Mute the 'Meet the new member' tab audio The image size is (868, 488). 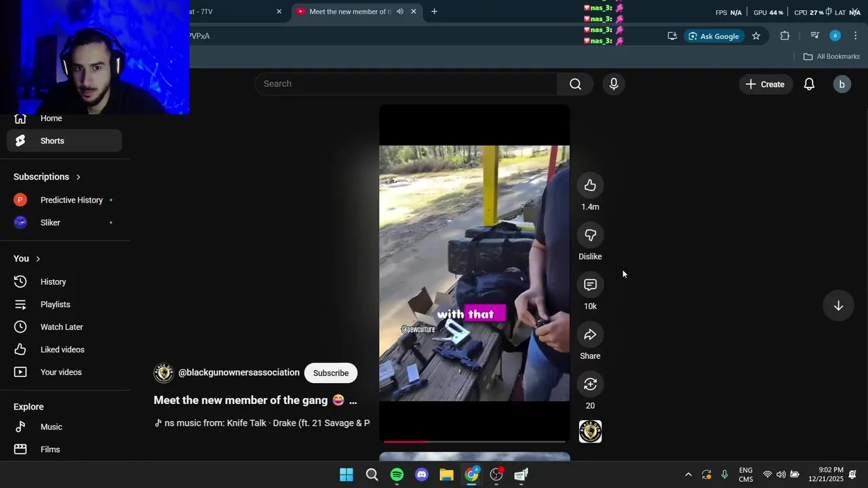[399, 12]
